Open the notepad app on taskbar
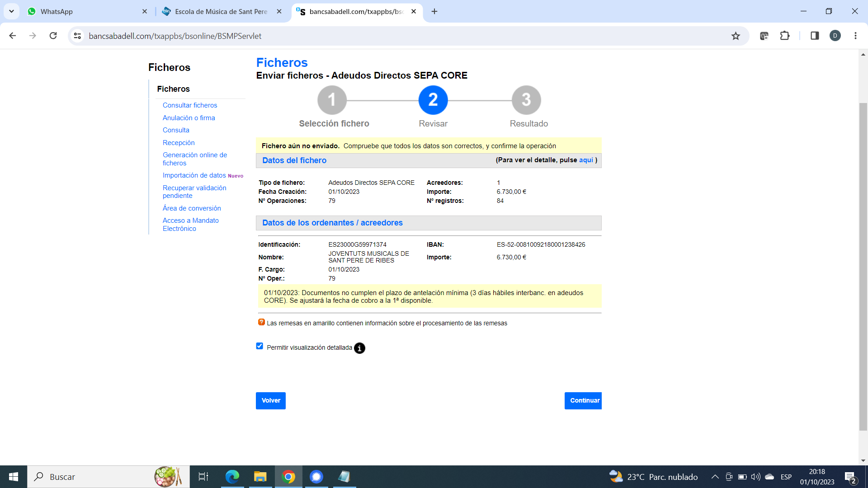Viewport: 868px width, 488px height. (344, 477)
